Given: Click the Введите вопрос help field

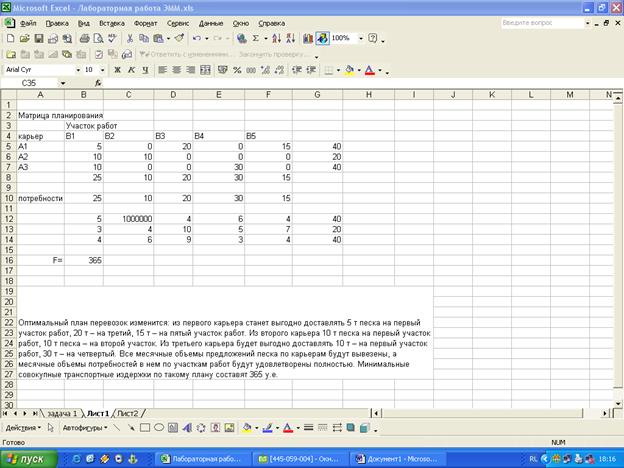Looking at the screenshot, I should (x=542, y=23).
